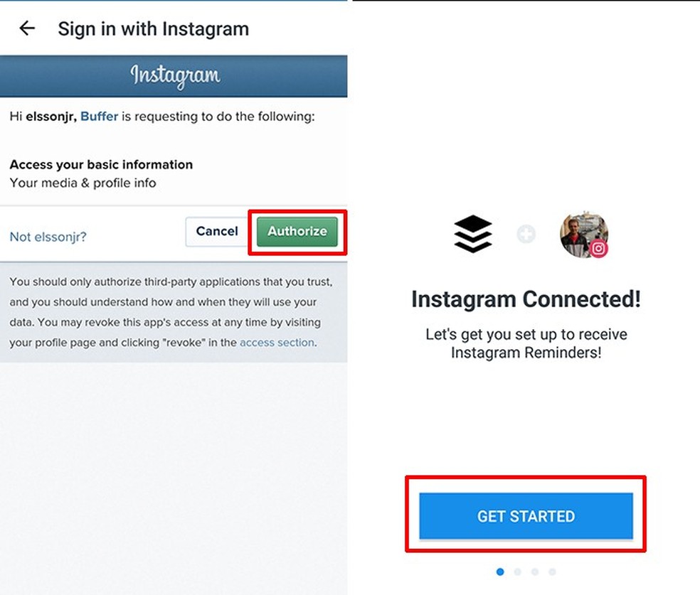Click the third pagination dot
The width and height of the screenshot is (700, 595).
pyautogui.click(x=535, y=572)
